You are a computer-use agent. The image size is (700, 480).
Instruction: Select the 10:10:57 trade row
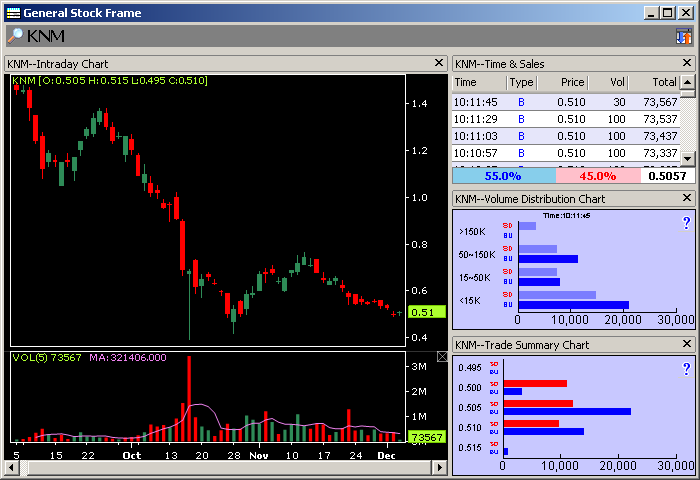pos(566,153)
